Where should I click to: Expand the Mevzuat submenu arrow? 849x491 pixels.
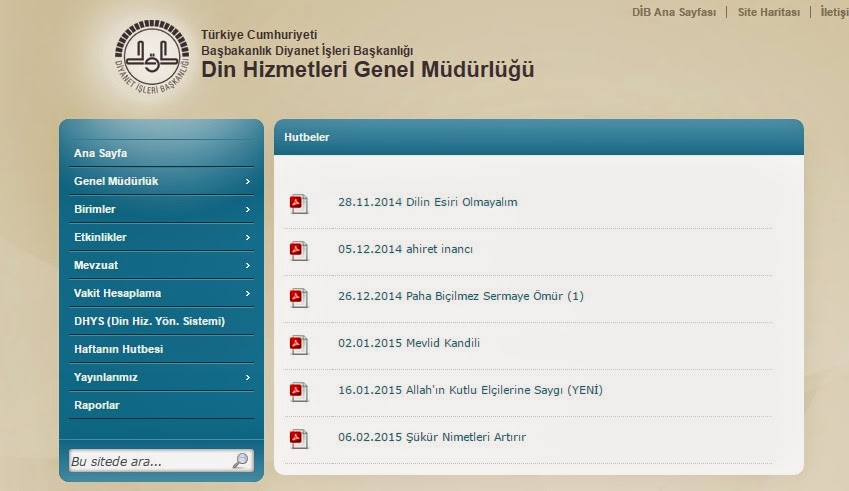point(247,265)
